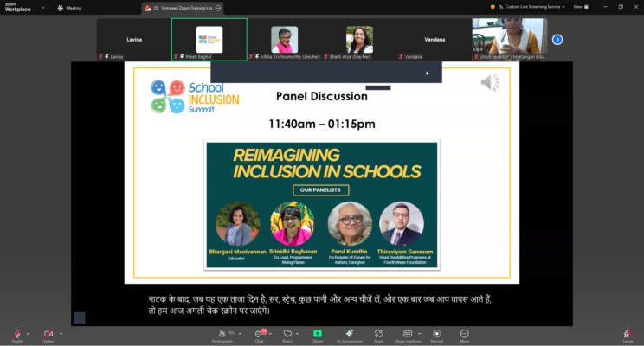Screen dimensions: 644x346
Task: Expand the arrow beside Participants
Action: coord(240,334)
